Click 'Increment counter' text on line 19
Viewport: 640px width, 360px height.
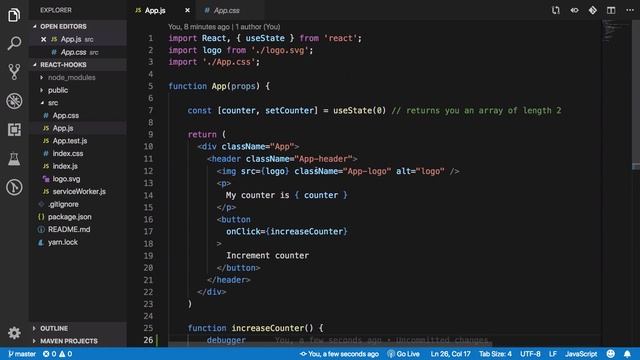click(268, 256)
